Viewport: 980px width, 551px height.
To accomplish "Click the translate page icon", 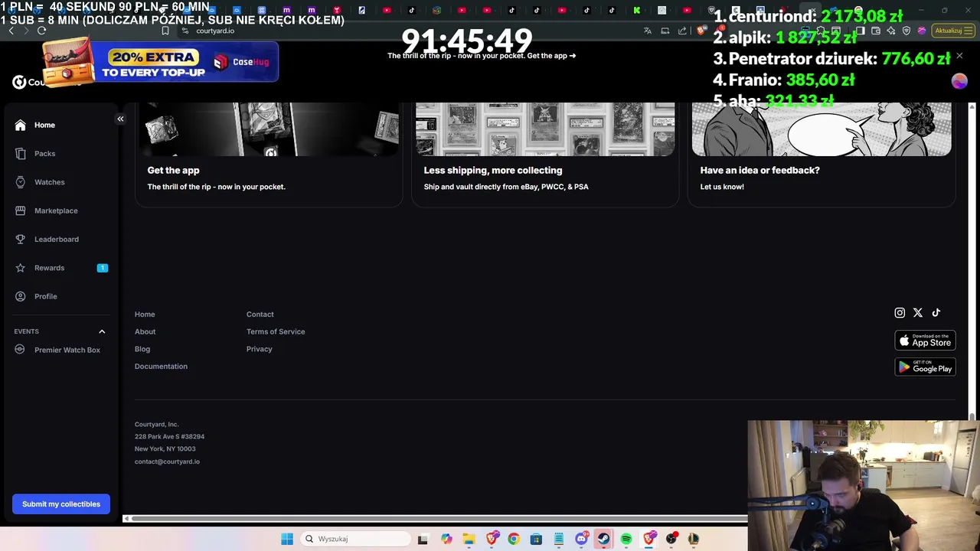I will pos(648,31).
